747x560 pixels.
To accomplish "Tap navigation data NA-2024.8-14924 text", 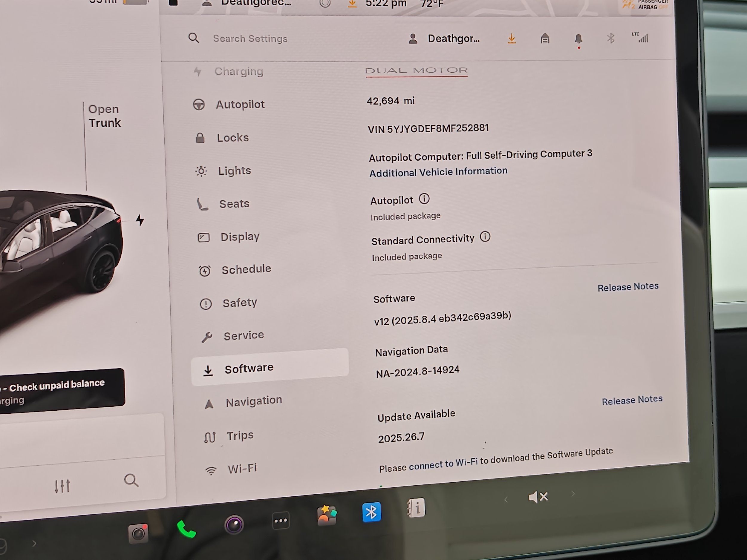I will (x=418, y=372).
